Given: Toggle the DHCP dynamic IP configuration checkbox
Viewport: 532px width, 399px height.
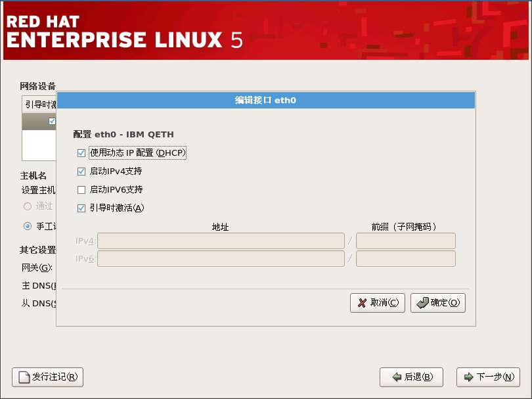Looking at the screenshot, I should (x=81, y=153).
